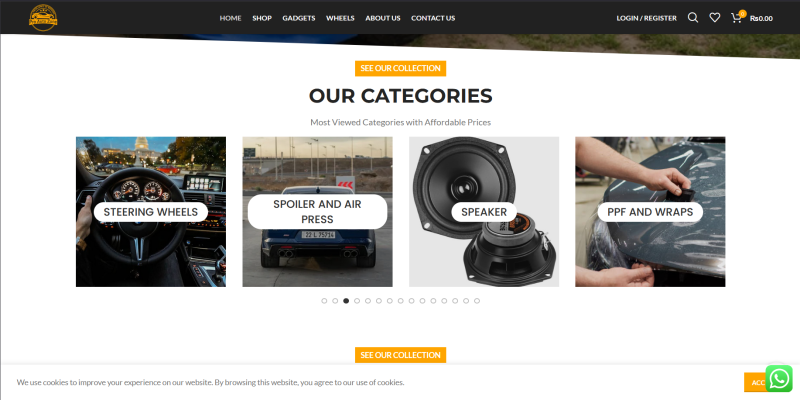Click the Login / Register link
The image size is (800, 400).
tap(646, 18)
